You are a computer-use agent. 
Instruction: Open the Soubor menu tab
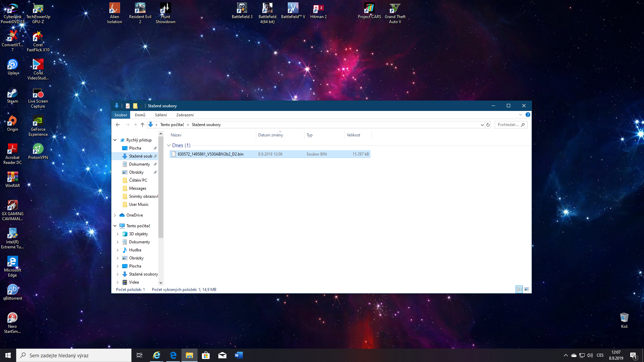[x=121, y=115]
